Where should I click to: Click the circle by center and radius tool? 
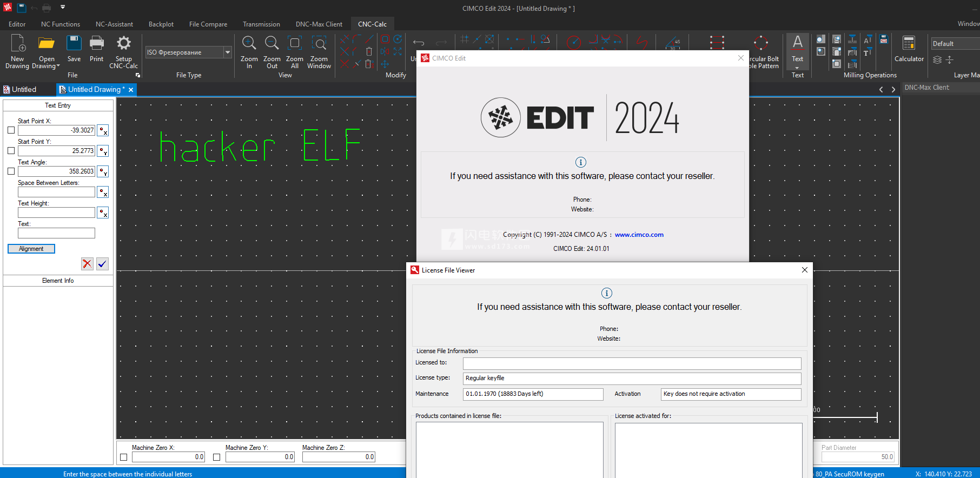[x=573, y=42]
